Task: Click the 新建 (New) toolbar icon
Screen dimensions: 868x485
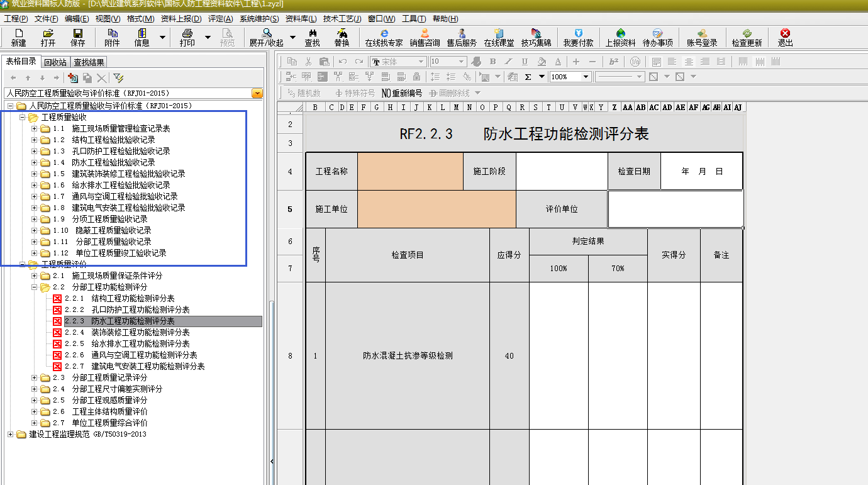Action: pyautogui.click(x=19, y=38)
